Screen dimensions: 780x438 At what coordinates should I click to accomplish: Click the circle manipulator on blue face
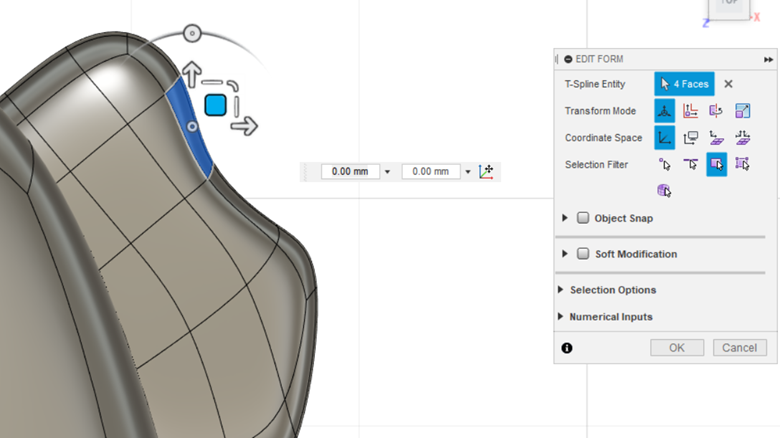[192, 126]
